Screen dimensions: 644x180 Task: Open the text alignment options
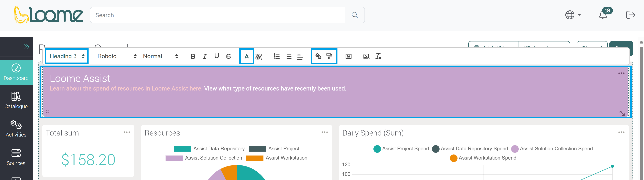pyautogui.click(x=300, y=57)
